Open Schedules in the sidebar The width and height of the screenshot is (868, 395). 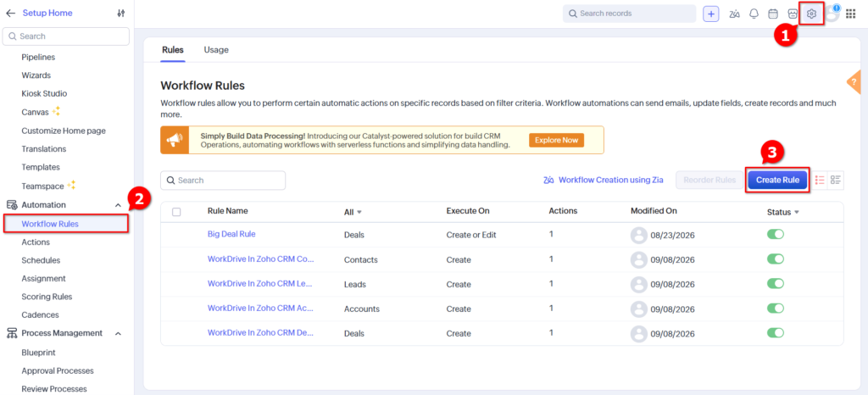[x=41, y=260]
